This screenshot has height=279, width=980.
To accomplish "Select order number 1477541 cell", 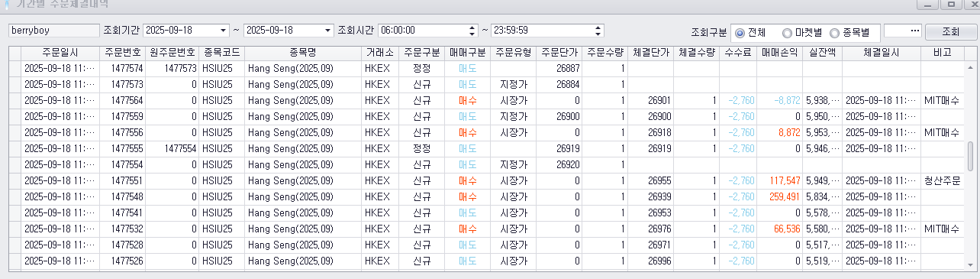I will [122, 212].
